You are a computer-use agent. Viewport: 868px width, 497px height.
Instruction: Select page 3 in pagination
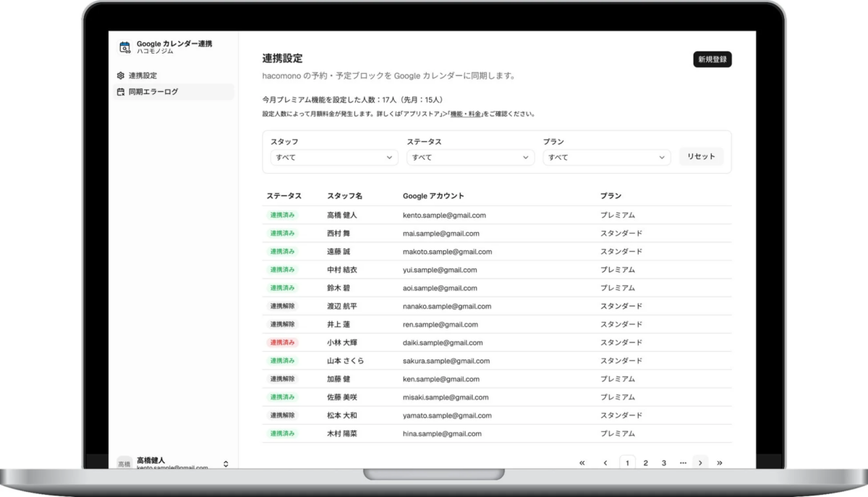pos(663,463)
